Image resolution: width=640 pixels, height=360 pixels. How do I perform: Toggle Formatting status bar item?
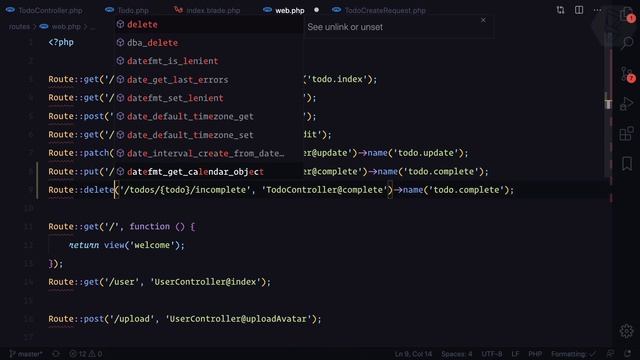[573, 354]
